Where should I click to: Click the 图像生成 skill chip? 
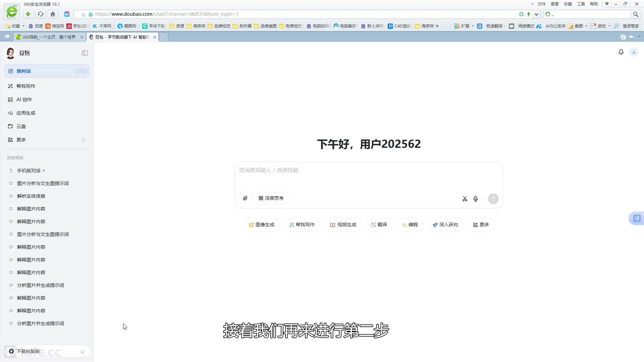[x=262, y=225]
